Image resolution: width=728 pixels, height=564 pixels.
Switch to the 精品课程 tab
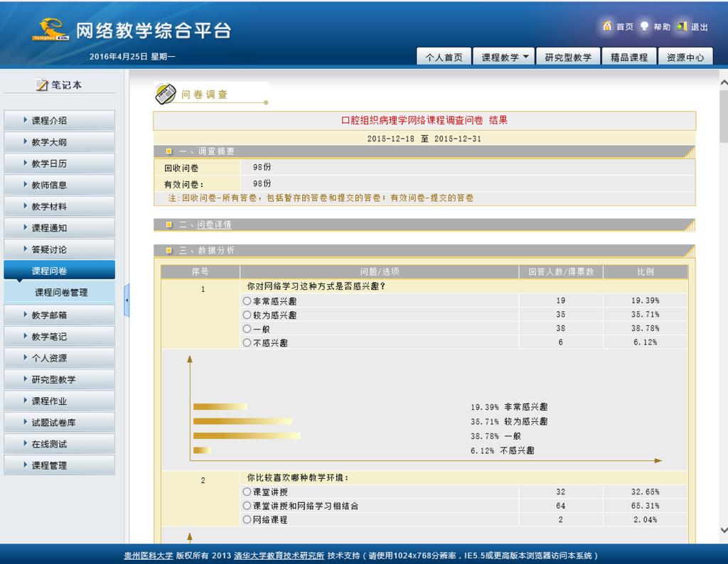coord(629,57)
